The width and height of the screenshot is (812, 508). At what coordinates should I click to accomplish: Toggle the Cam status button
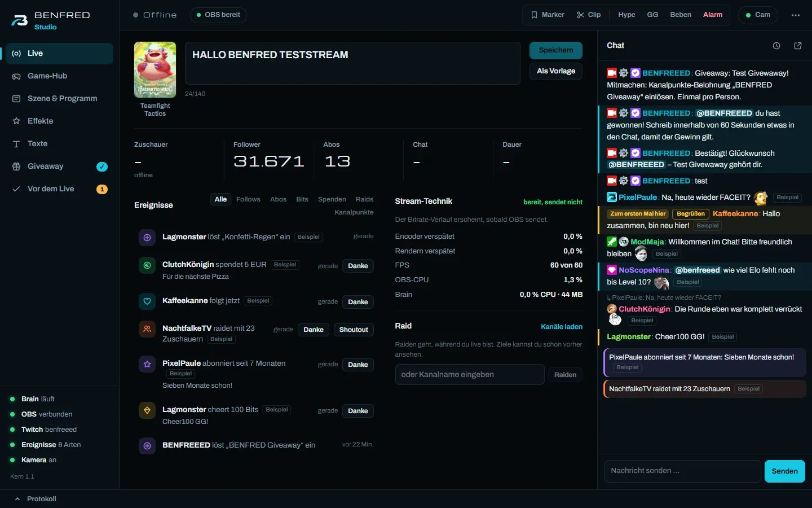758,15
